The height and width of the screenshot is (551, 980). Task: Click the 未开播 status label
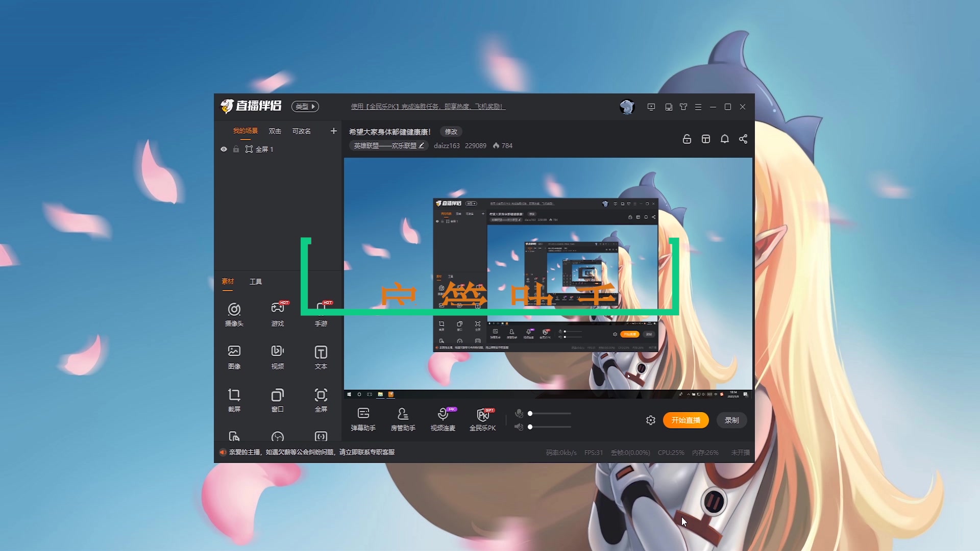(x=740, y=453)
